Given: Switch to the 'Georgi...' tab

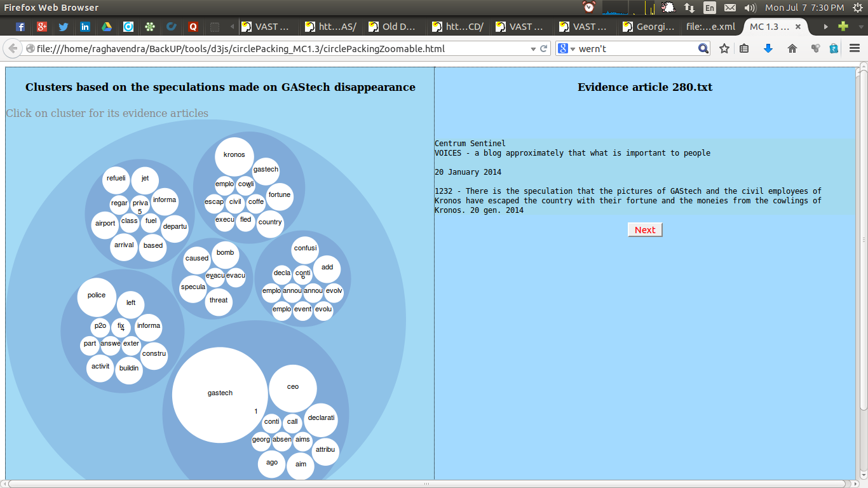Looking at the screenshot, I should [x=648, y=27].
